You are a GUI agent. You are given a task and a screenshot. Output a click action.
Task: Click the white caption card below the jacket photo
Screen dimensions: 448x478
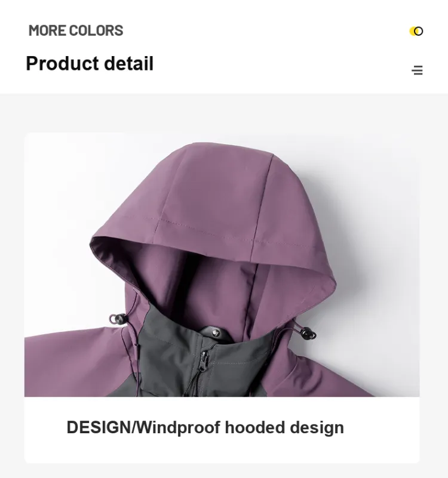pyautogui.click(x=222, y=430)
